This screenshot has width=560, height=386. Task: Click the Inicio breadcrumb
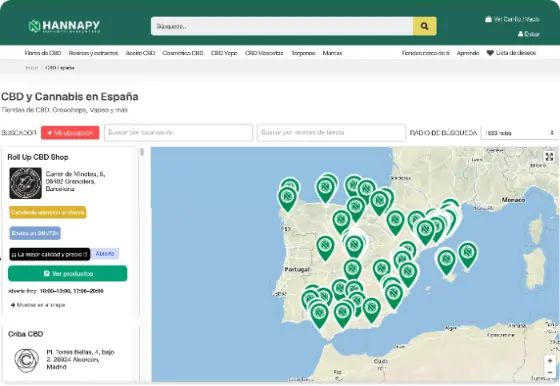[31, 68]
